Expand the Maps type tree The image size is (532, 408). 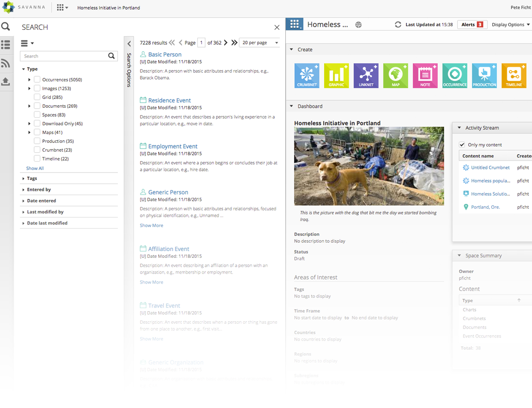(29, 132)
